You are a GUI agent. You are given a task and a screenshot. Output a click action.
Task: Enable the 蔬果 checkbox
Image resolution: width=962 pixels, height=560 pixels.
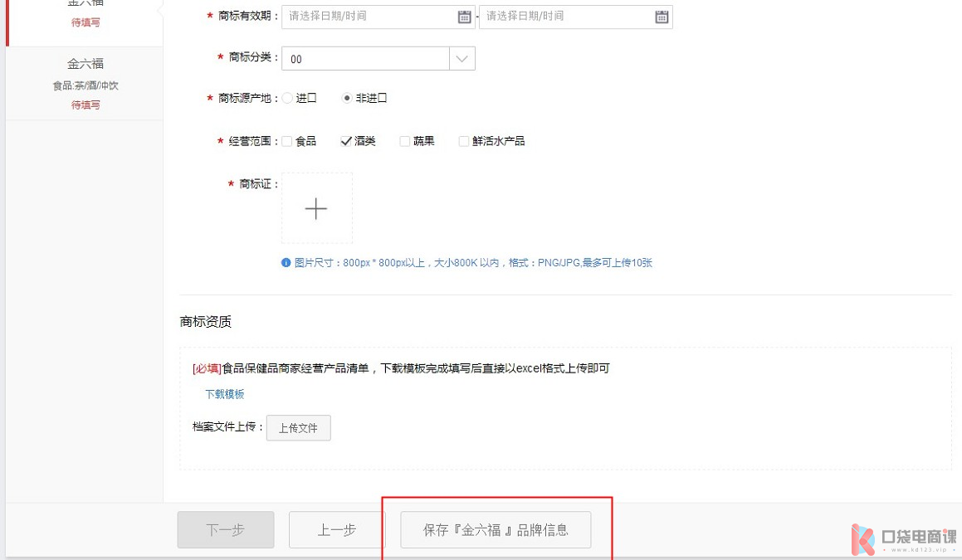(x=405, y=141)
